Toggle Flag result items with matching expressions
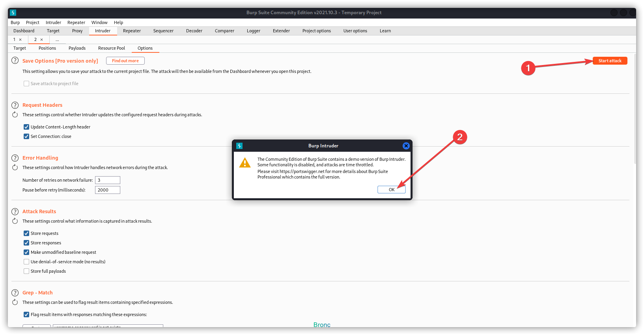Viewport: 644px width, 335px height. (x=26, y=315)
